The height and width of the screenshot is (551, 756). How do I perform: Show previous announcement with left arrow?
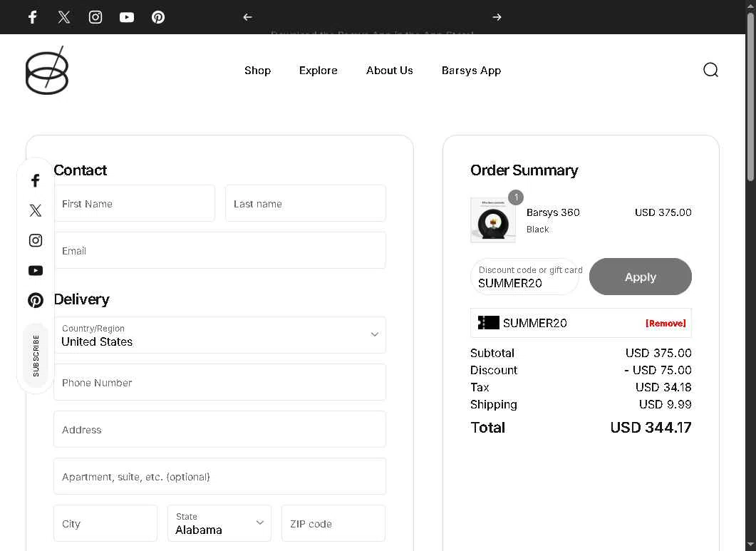tap(247, 17)
